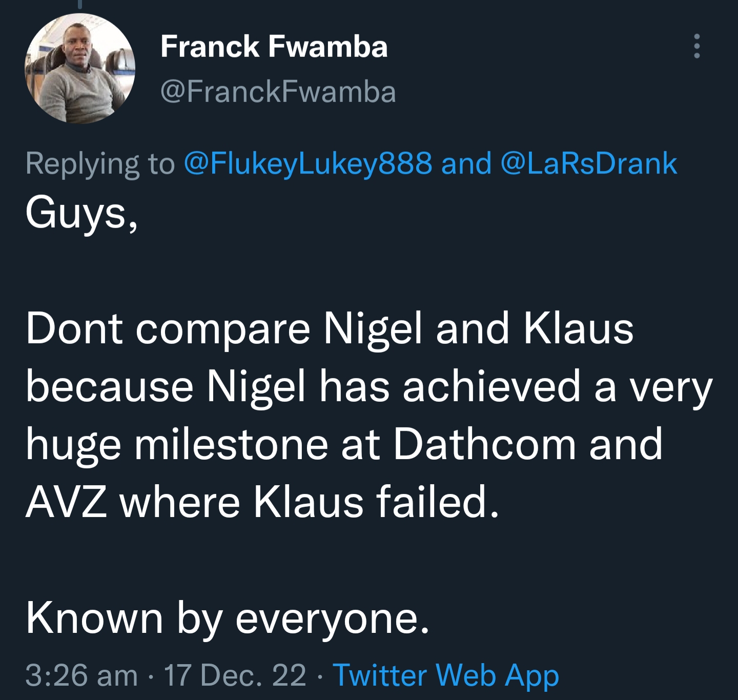Click the @FranckFwamba handle
The width and height of the screenshot is (738, 700).
coord(278,92)
